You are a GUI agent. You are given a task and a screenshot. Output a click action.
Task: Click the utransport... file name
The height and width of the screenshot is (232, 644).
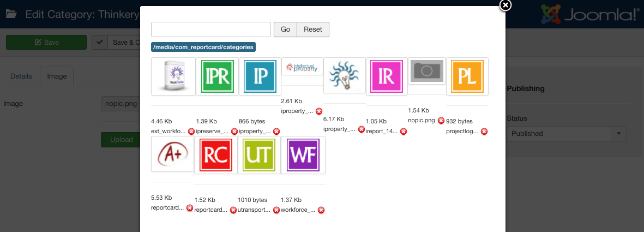254,210
